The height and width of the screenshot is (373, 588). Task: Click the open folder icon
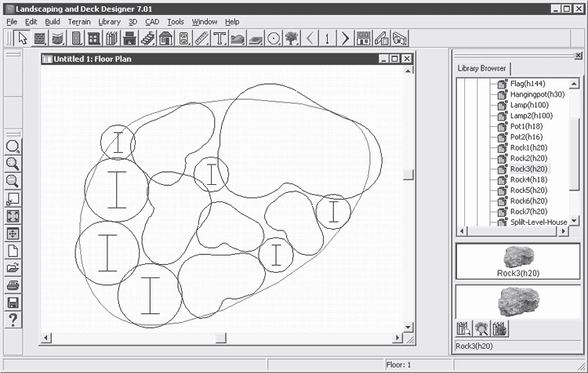13,267
